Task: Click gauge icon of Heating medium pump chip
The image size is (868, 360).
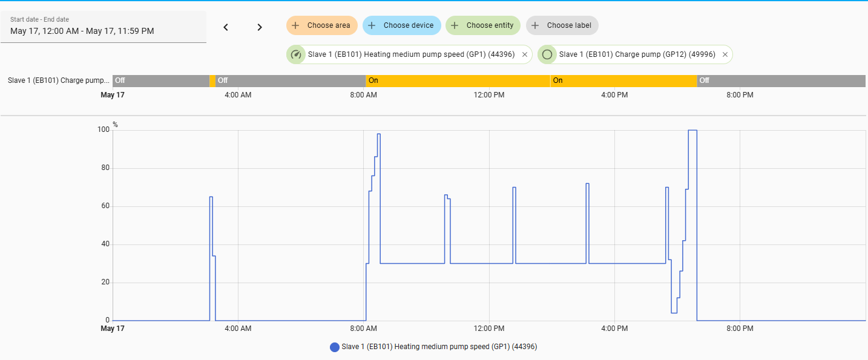Action: (296, 54)
